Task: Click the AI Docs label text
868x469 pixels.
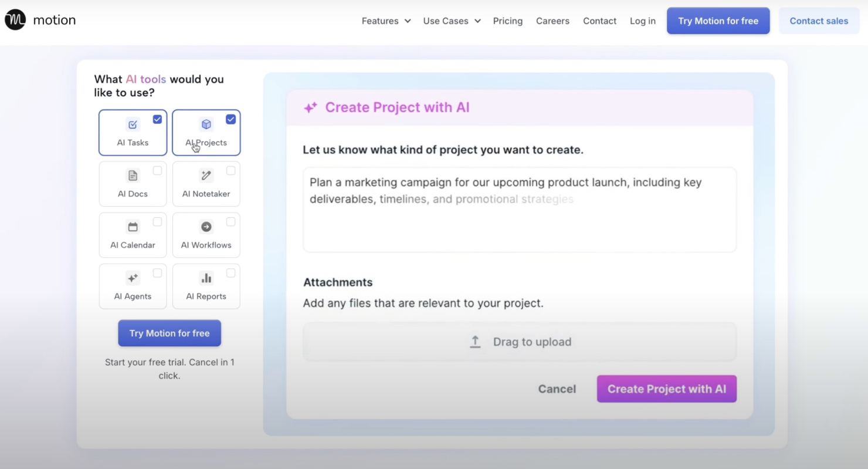Action: [133, 194]
